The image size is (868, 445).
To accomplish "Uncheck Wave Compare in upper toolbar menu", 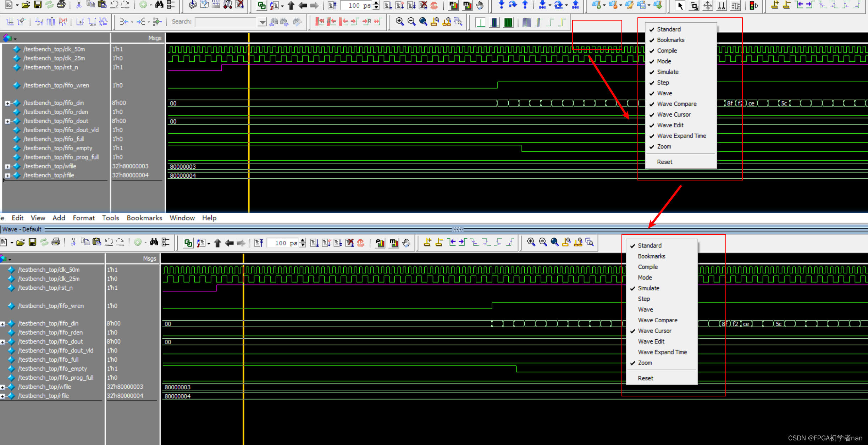I will tap(676, 104).
